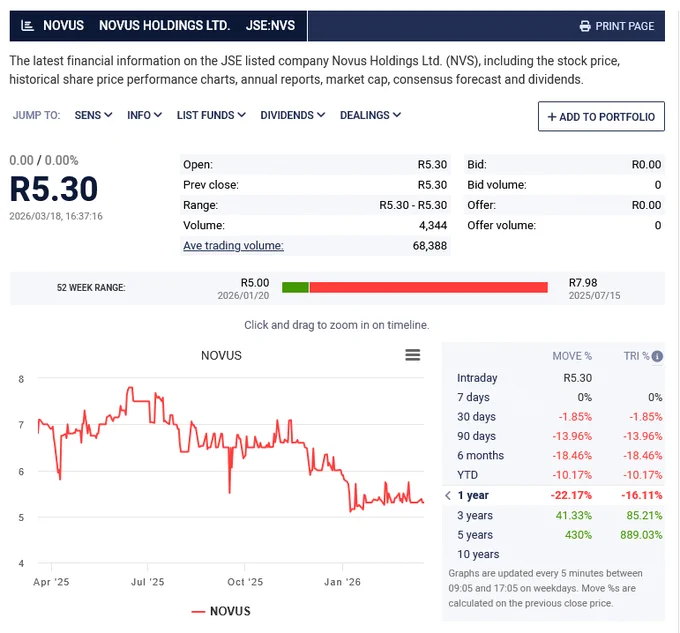Toggle the NOVUS legend series
Viewport: 680px width, 633px height.
pos(221,611)
